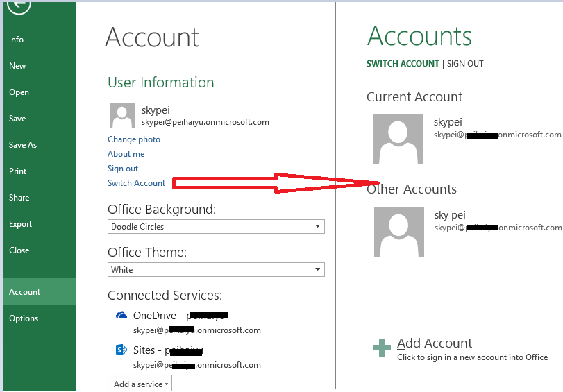Click SIGN OUT in Accounts pane
Image resolution: width=563 pixels, height=392 pixels.
tap(465, 64)
